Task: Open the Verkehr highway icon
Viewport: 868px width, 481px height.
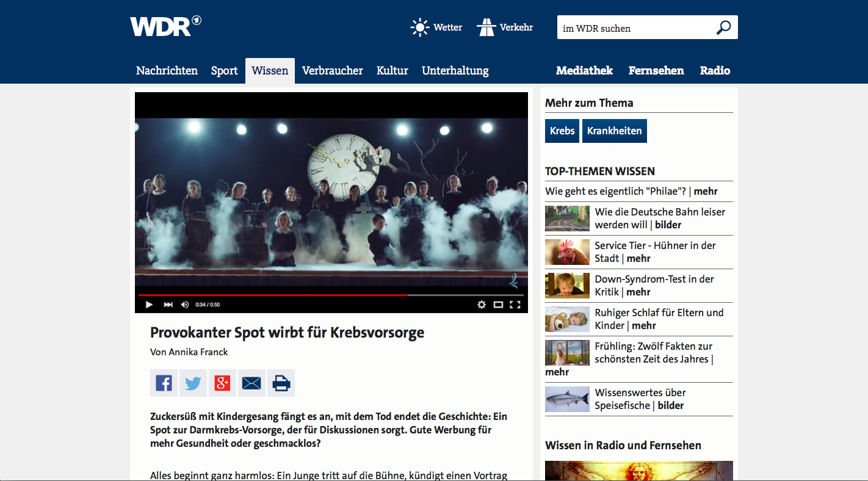Action: tap(486, 27)
